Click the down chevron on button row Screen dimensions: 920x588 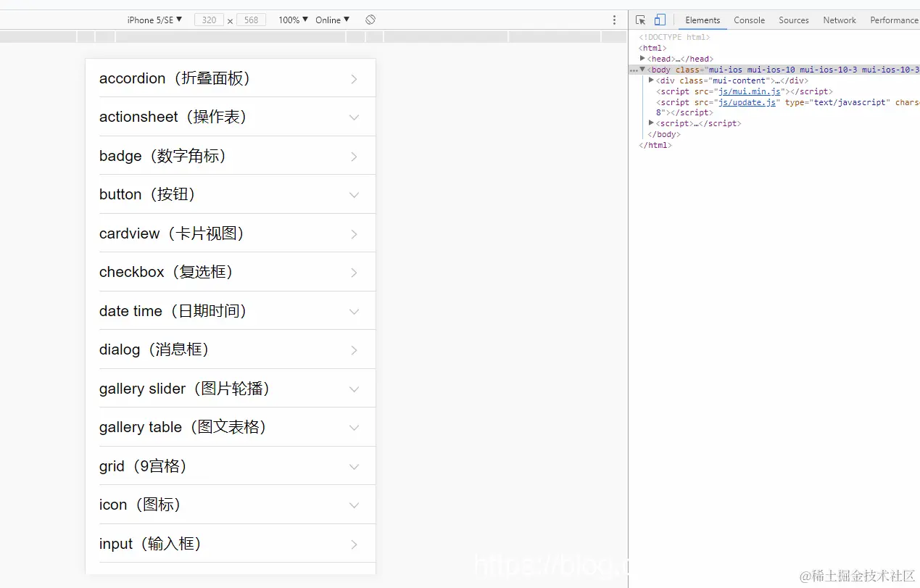coord(354,195)
